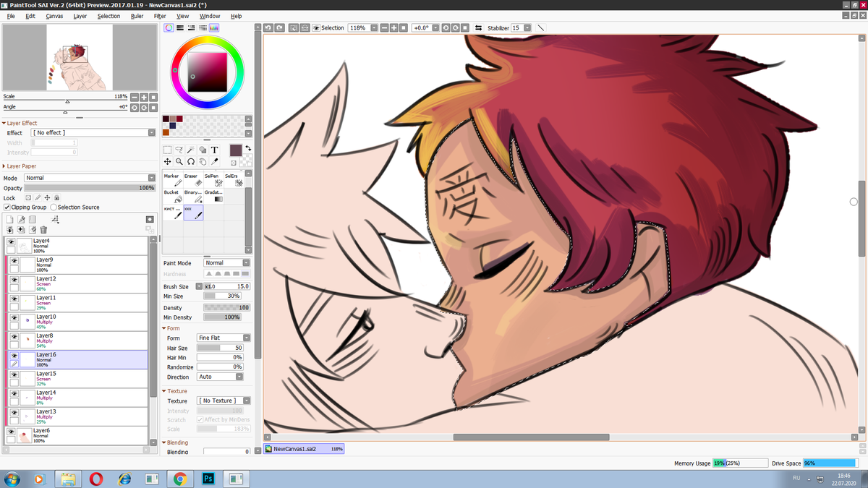868x488 pixels.
Task: Enable the Selection Source option
Action: 54,207
